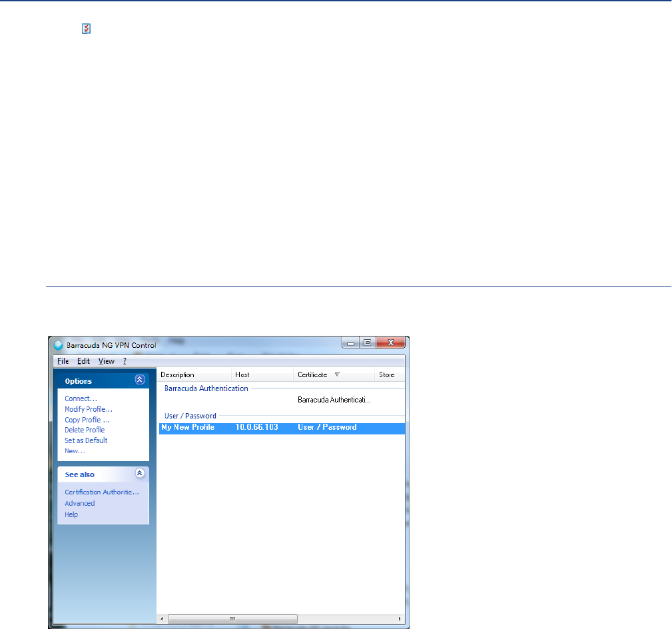Viewport: 672px width, 629px height.
Task: Click the Help link in See also
Action: click(x=71, y=514)
